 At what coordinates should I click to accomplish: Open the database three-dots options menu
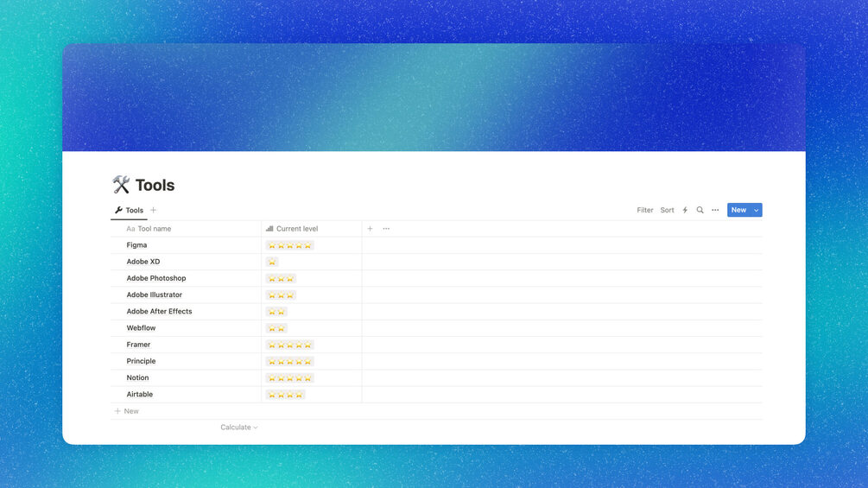coord(715,210)
